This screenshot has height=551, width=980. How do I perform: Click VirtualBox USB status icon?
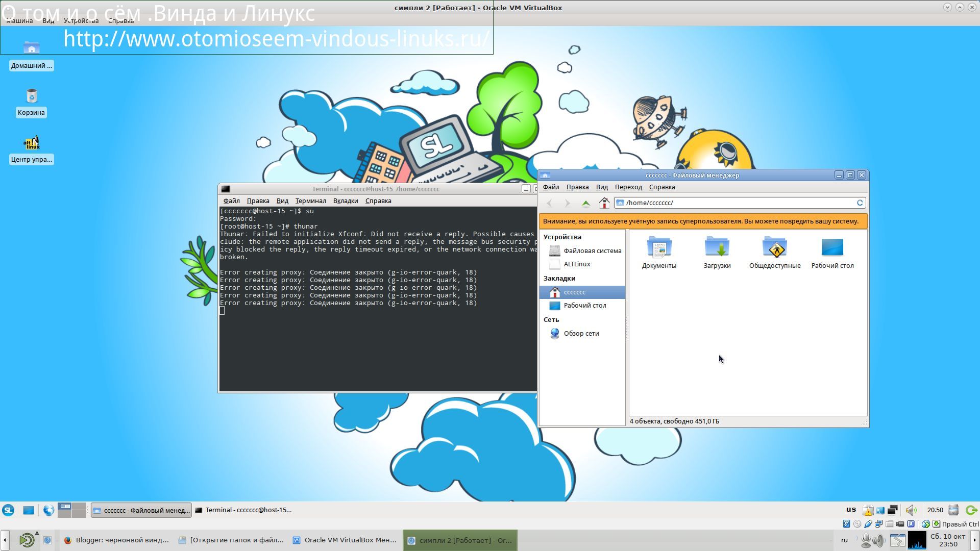pos(868,524)
